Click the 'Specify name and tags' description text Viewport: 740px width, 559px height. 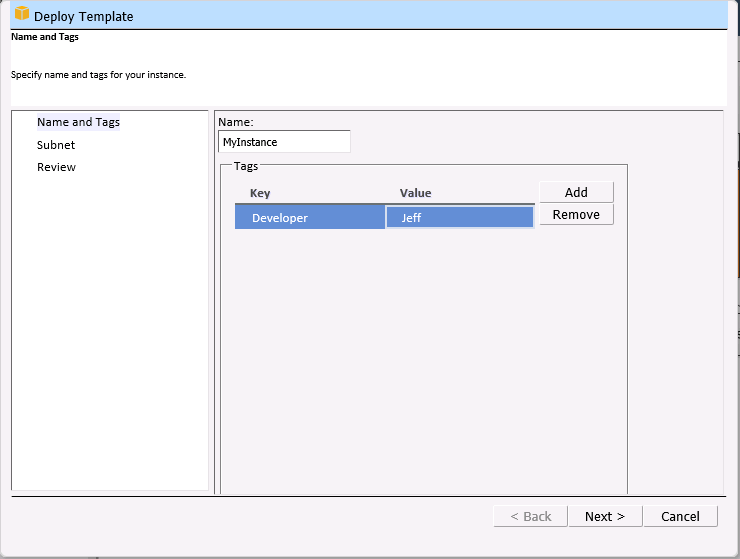tap(98, 74)
